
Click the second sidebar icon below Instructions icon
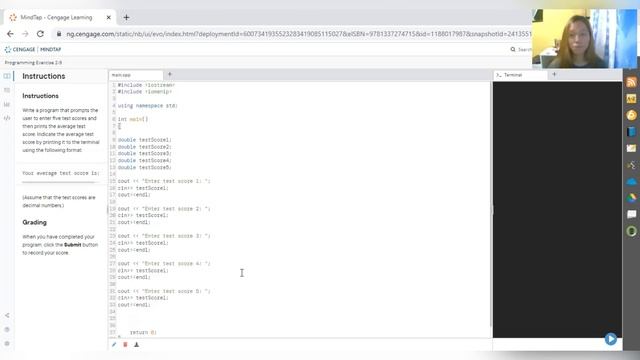click(7, 90)
